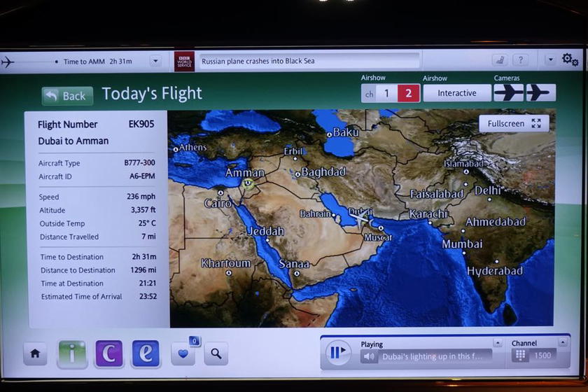Open the purple C communications icon

click(x=109, y=353)
